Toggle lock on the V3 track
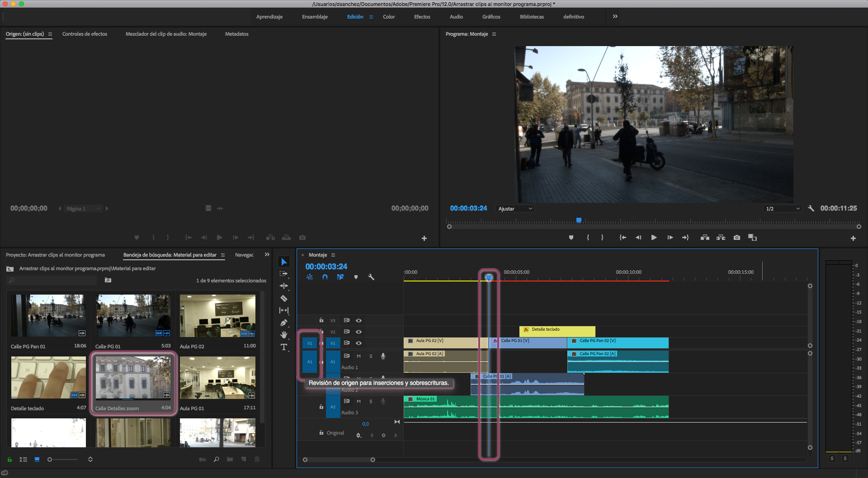 pyautogui.click(x=321, y=320)
